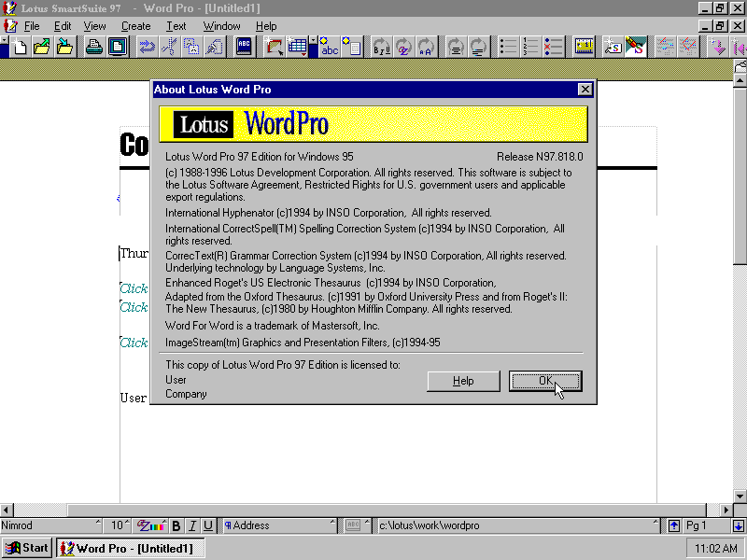This screenshot has height=560, width=747.
Task: Open the Text menu
Action: coord(176,26)
